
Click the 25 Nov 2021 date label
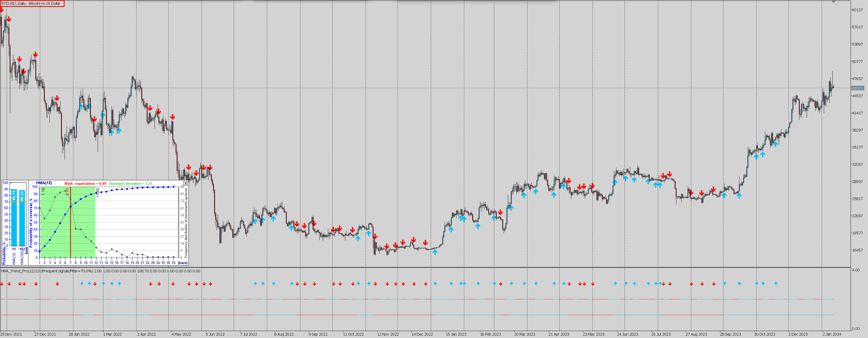click(x=12, y=334)
